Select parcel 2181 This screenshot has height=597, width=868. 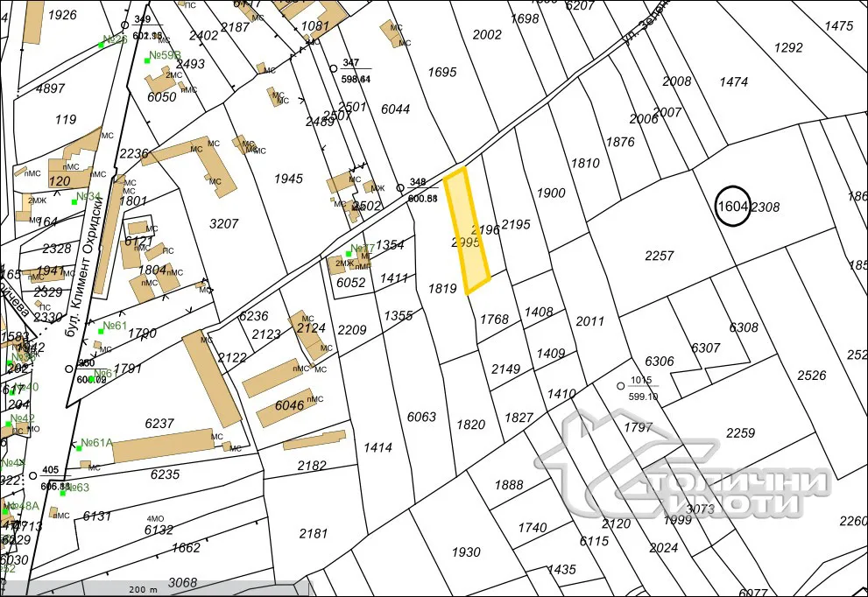tap(313, 533)
